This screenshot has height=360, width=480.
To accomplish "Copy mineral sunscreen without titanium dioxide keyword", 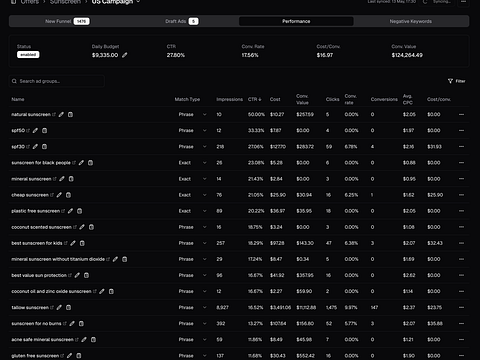I will click(124, 259).
